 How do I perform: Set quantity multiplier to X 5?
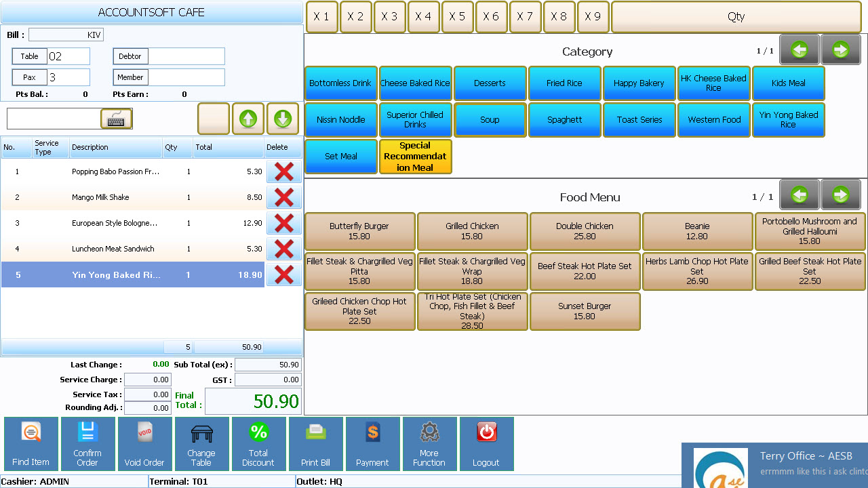(x=458, y=17)
